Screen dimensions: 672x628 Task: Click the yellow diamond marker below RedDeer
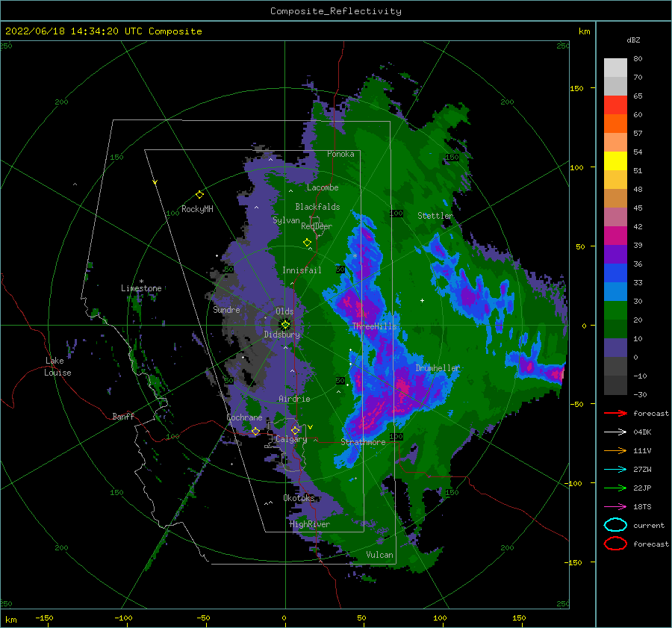pos(307,243)
